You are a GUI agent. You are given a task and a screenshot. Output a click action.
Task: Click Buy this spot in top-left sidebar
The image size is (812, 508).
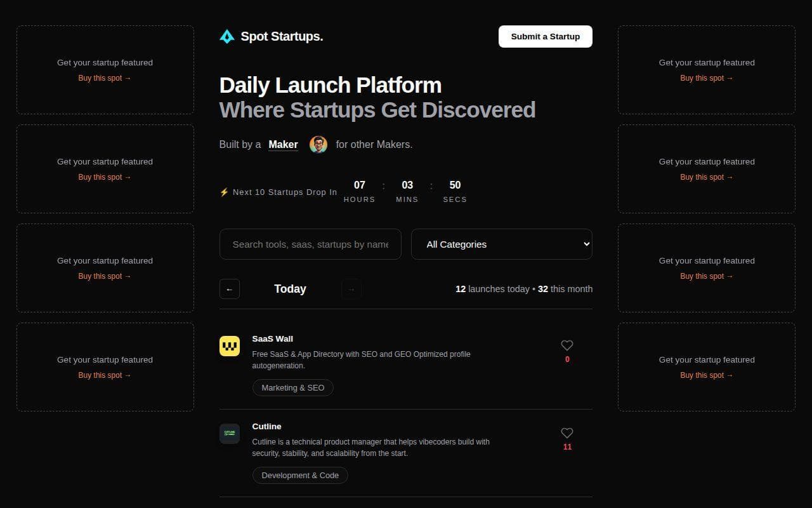104,77
